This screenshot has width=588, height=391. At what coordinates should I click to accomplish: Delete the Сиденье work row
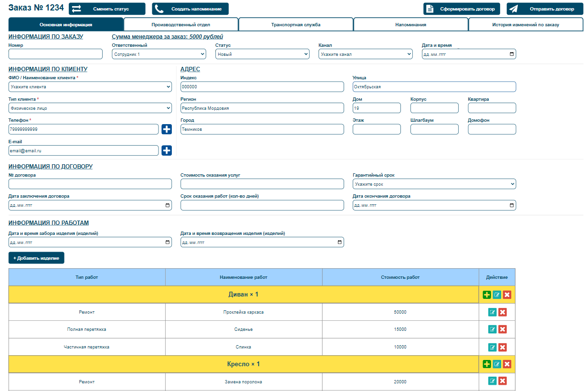(x=502, y=329)
